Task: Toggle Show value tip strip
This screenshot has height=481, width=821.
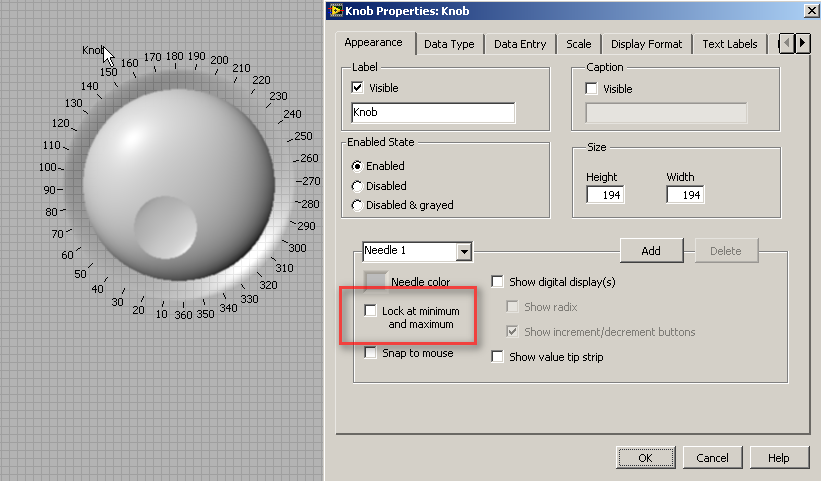Action: click(497, 357)
